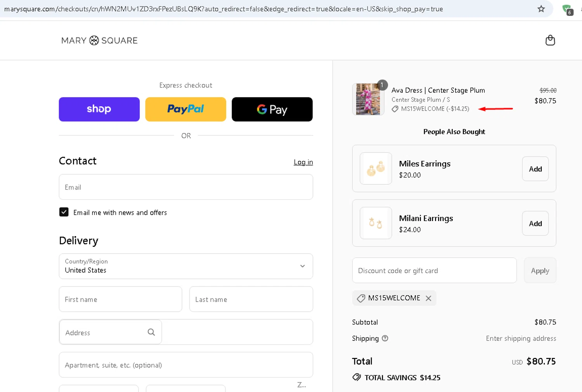Open the Ava Dress product thumbnail
The image size is (582, 392).
click(x=368, y=99)
